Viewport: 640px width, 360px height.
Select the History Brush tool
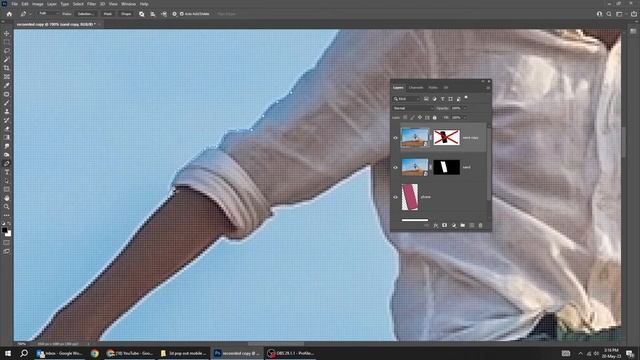point(7,120)
